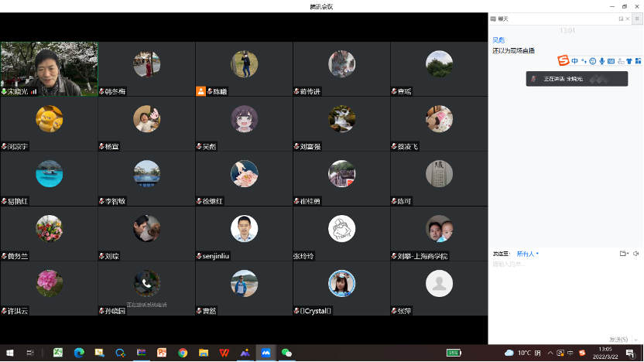
Task: Toggle Sogou punctuation mode
Action: point(584,61)
